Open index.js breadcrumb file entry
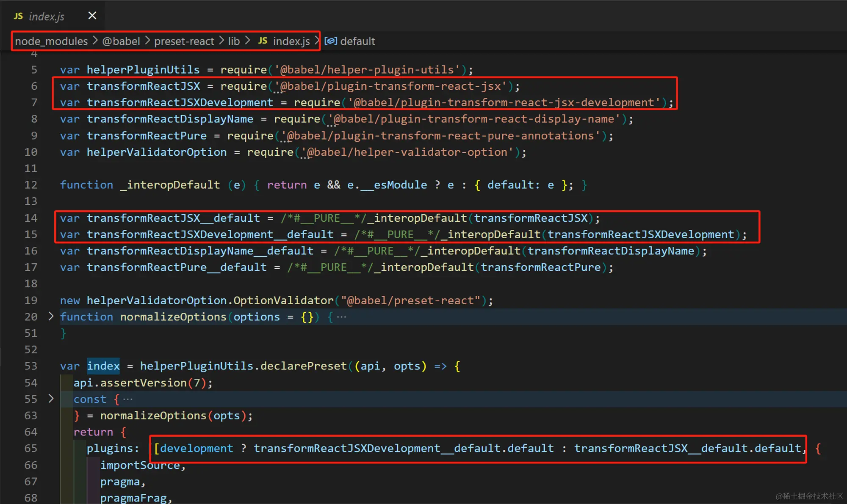The width and height of the screenshot is (847, 504). [x=291, y=41]
